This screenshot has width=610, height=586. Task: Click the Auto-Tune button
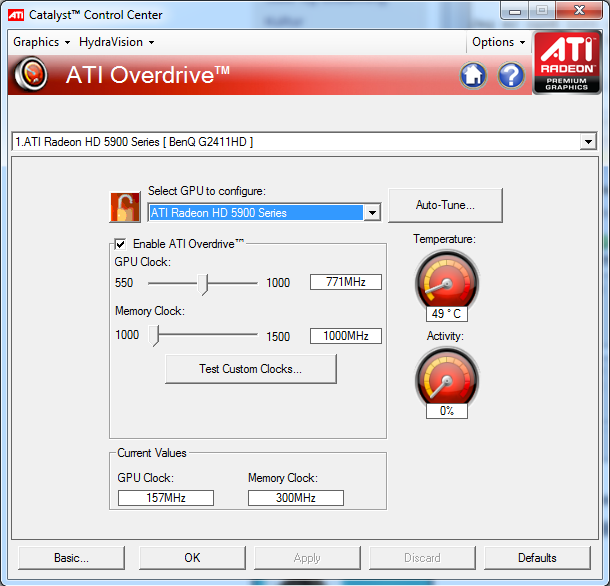(x=445, y=205)
